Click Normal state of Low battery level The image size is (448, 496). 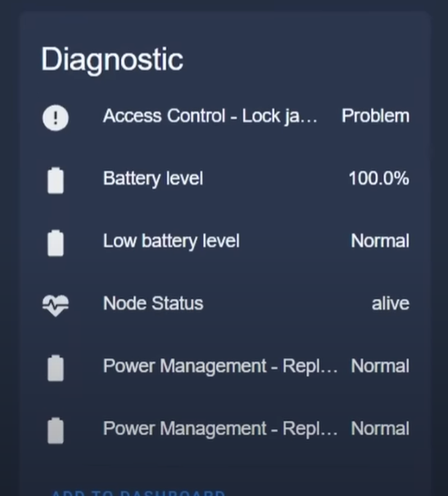[380, 241]
